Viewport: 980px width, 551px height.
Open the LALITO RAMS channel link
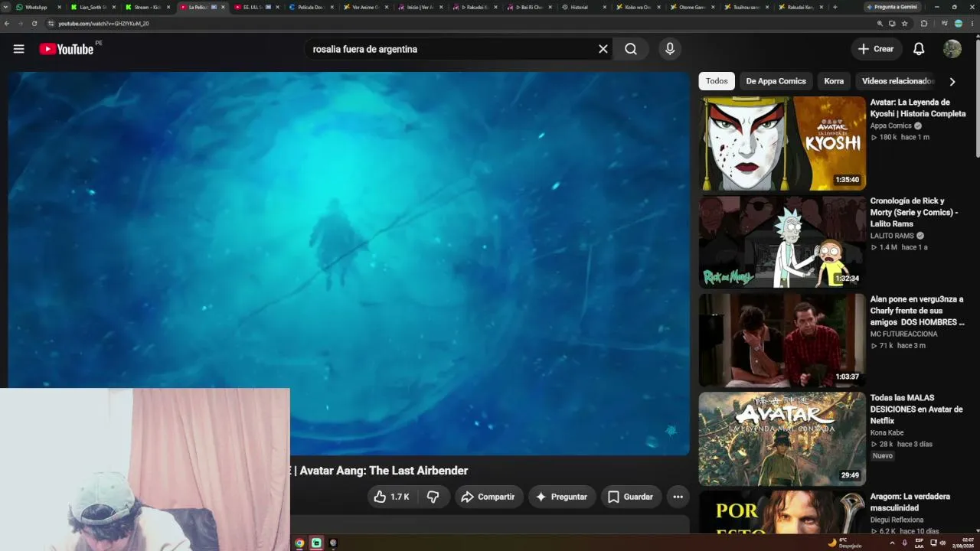(x=892, y=236)
